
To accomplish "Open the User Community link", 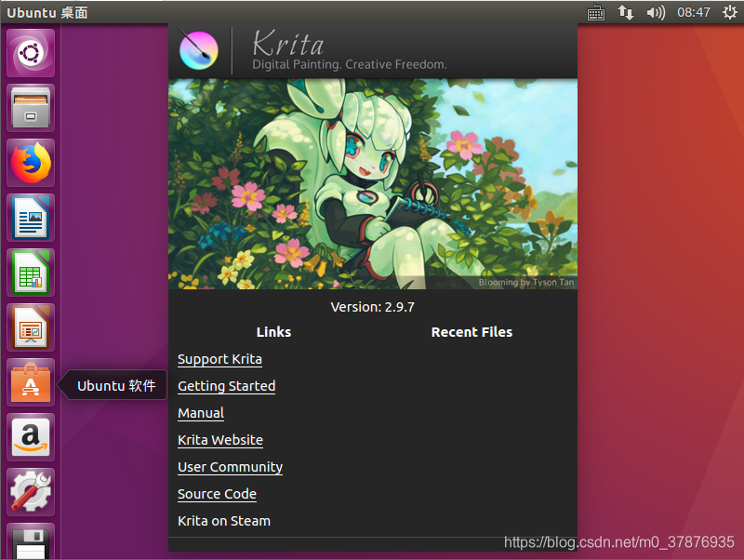I will pyautogui.click(x=230, y=467).
